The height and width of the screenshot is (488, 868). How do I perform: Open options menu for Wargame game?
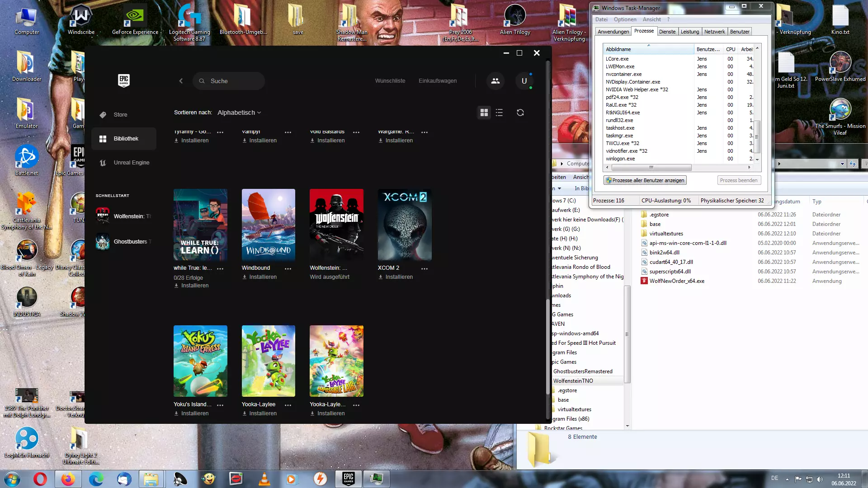[425, 132]
